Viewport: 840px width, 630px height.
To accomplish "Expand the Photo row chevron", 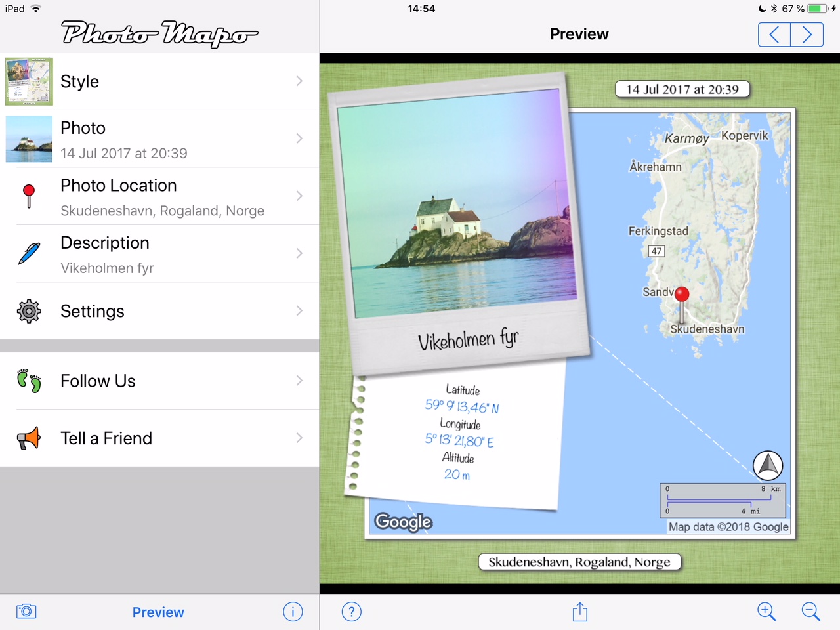I will pos(299,138).
